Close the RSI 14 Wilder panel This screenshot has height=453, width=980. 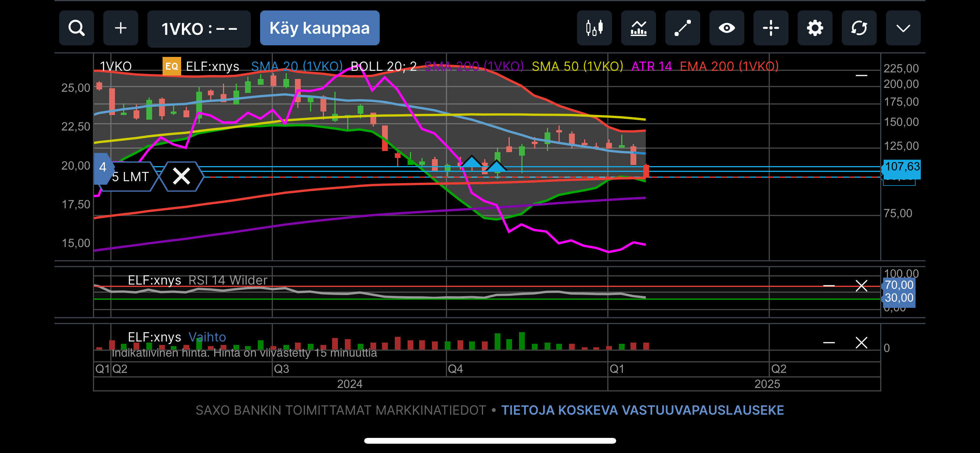pos(861,286)
